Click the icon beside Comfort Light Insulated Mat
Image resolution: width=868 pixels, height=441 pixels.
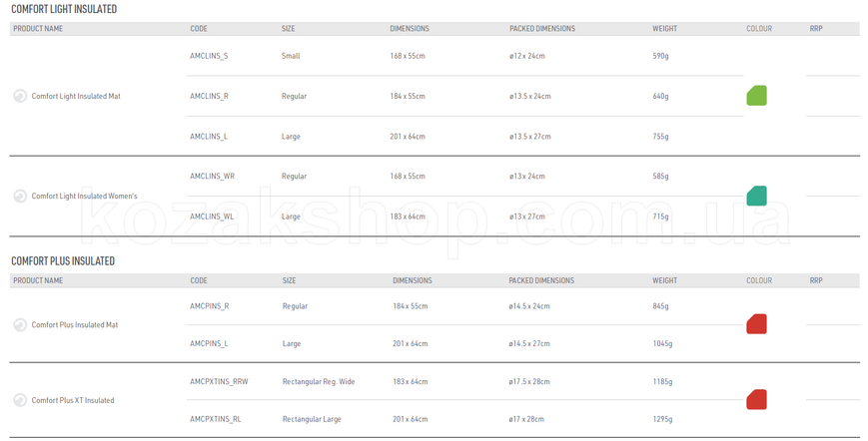[x=20, y=96]
